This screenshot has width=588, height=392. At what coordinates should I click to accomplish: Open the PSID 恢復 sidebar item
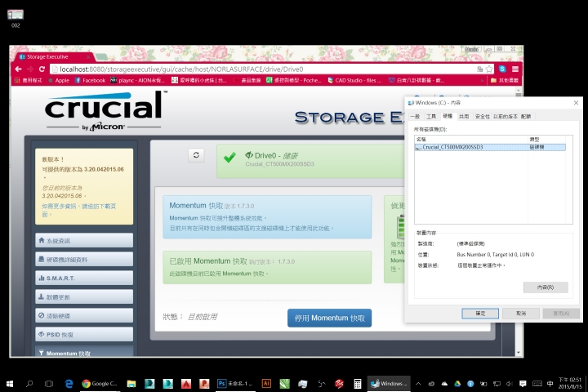pos(84,334)
